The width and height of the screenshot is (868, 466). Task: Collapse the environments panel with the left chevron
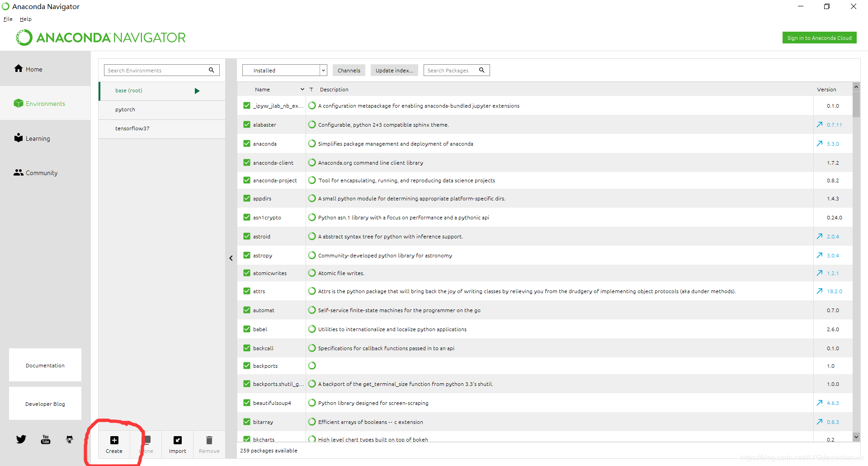[231, 258]
